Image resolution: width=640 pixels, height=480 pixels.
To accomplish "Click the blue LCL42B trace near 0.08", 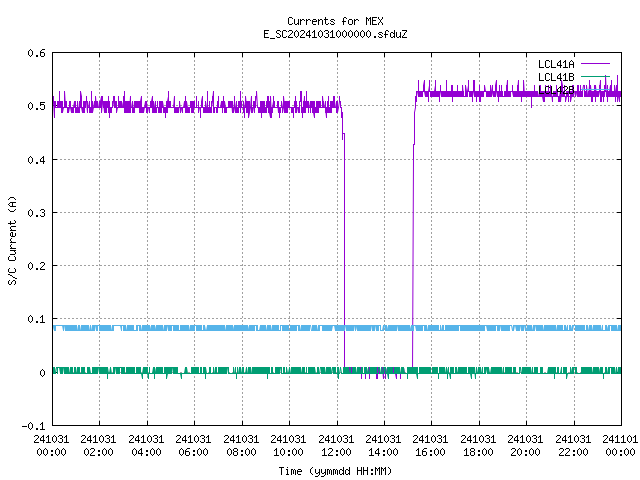I will pos(337,328).
